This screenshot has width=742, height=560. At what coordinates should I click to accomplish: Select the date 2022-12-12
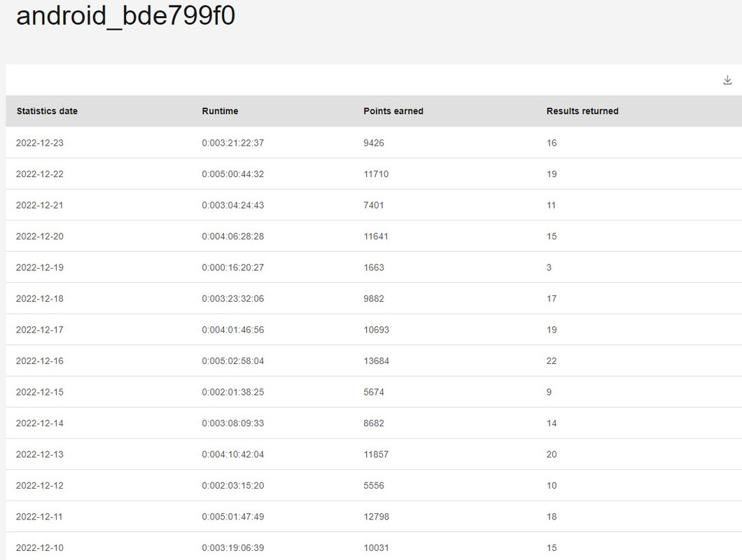point(40,486)
